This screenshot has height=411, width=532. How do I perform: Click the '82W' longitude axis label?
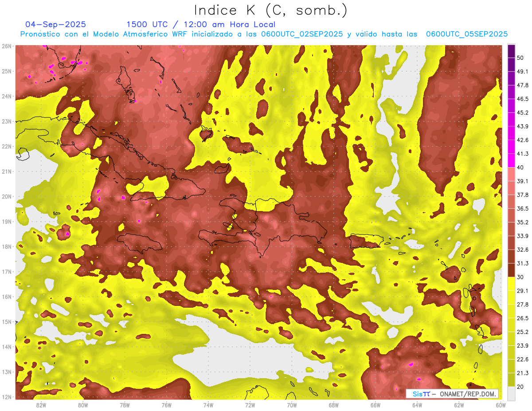click(x=41, y=405)
